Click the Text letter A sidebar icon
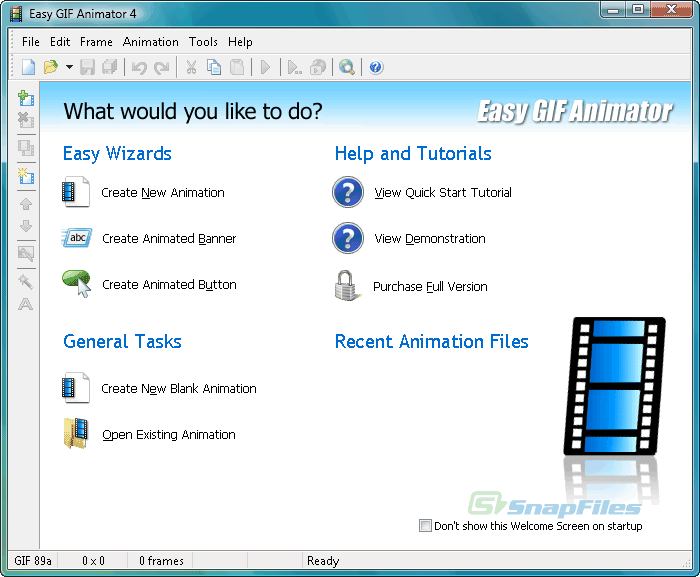The height and width of the screenshot is (577, 700). (26, 304)
